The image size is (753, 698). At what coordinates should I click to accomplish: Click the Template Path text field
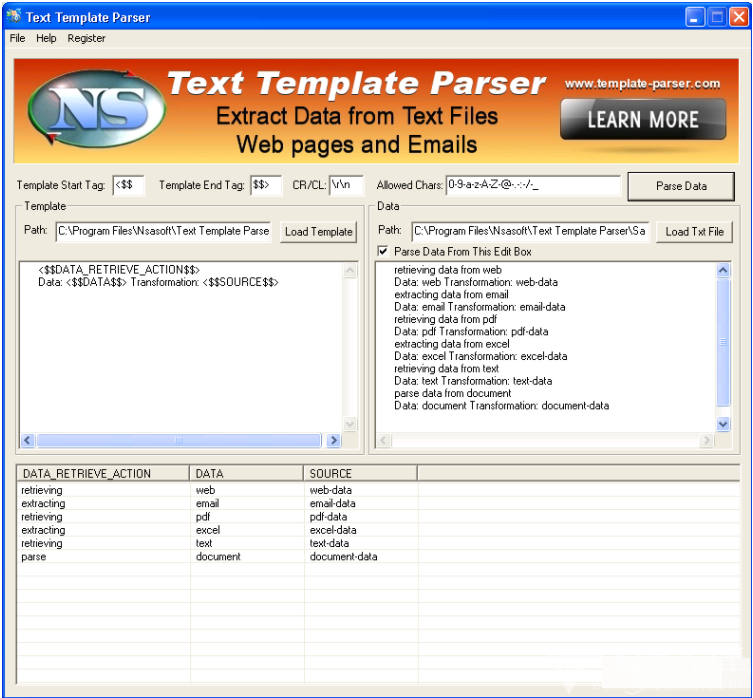[x=164, y=232]
